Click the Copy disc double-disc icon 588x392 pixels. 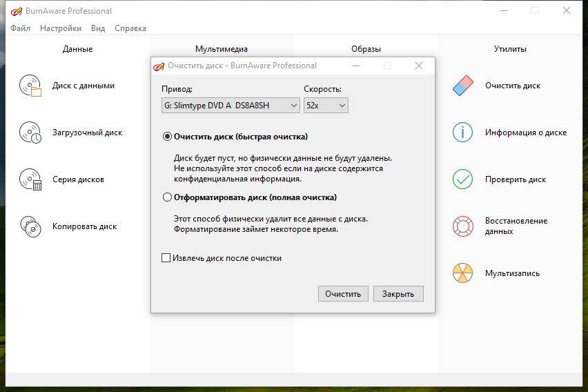tap(30, 226)
